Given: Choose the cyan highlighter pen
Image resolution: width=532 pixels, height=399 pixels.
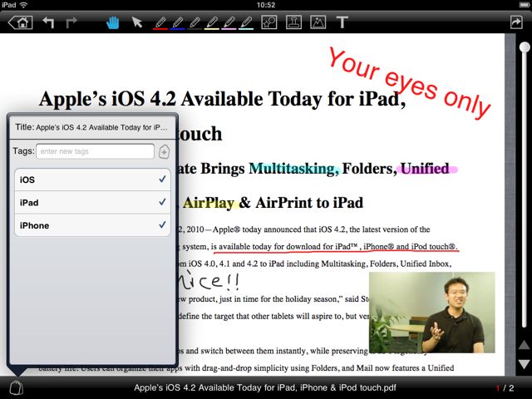Looking at the screenshot, I should [246, 23].
